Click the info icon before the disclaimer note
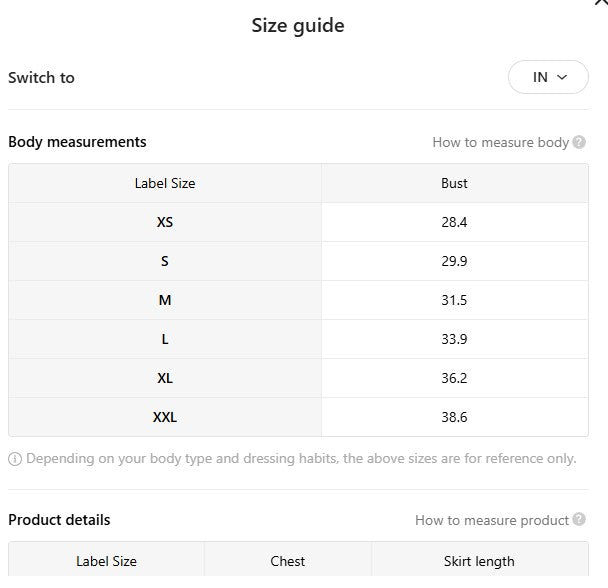Viewport: 608px width, 588px height. 15,459
